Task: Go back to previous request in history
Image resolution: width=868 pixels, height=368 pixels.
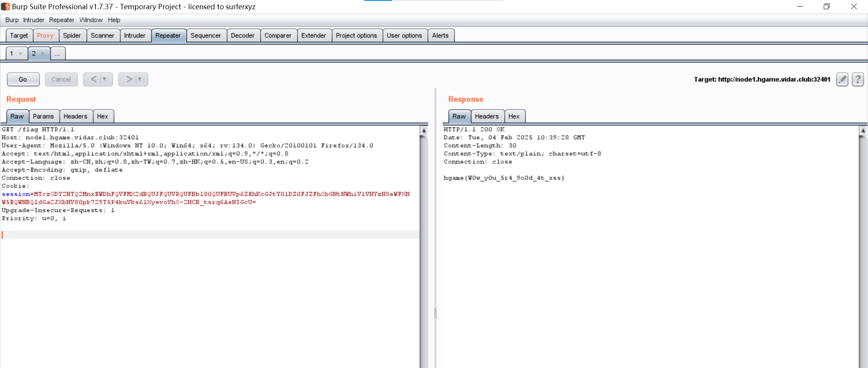Action: pyautogui.click(x=93, y=79)
